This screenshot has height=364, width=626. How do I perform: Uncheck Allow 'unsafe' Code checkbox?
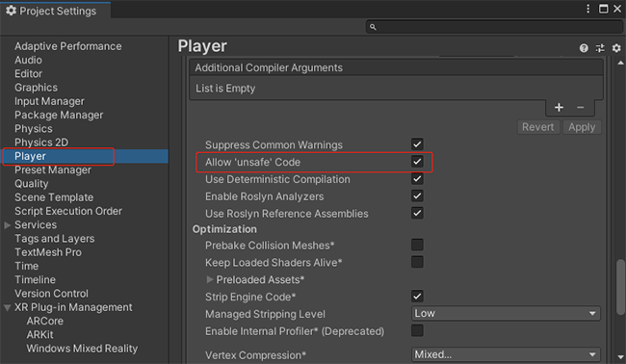(417, 162)
